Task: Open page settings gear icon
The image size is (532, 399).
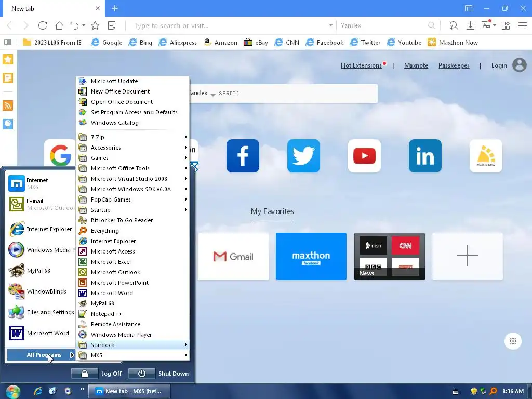Action: (x=513, y=341)
